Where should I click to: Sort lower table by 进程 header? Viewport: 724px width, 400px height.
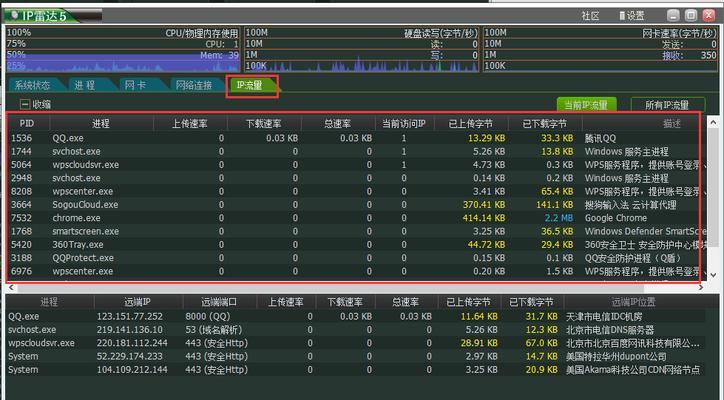(x=49, y=302)
